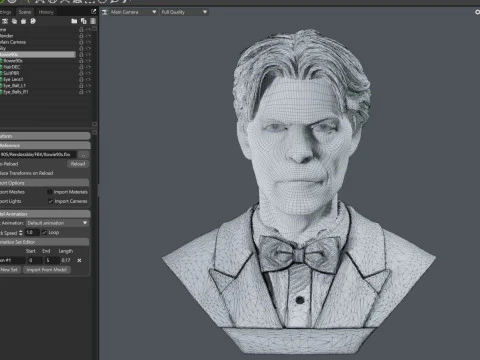Screen dimensions: 480x360
Task: Hide the Sky object
Action: click(x=88, y=48)
